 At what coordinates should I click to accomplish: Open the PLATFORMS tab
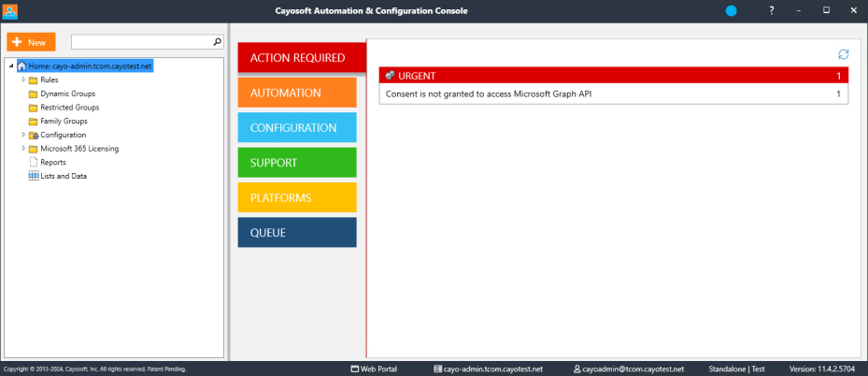click(x=297, y=197)
